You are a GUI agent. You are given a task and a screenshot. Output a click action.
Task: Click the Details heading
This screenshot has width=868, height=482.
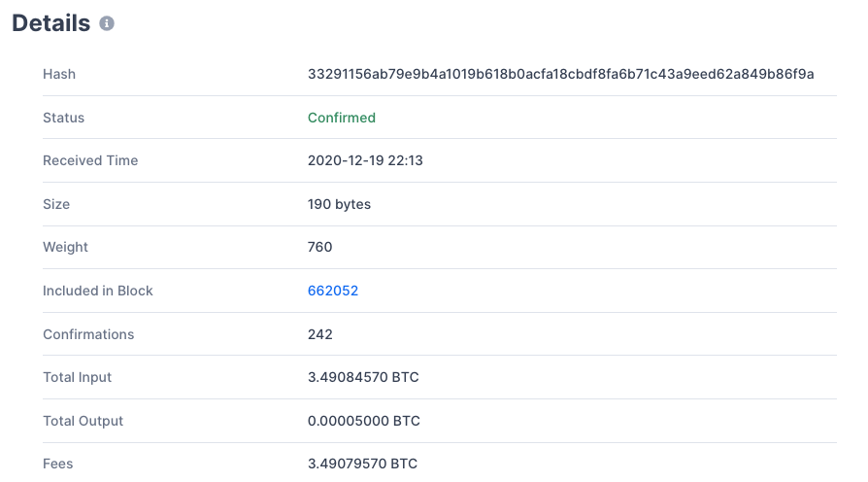pyautogui.click(x=50, y=23)
